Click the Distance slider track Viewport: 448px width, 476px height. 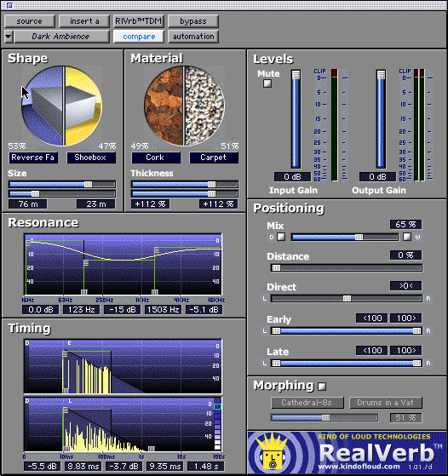347,267
